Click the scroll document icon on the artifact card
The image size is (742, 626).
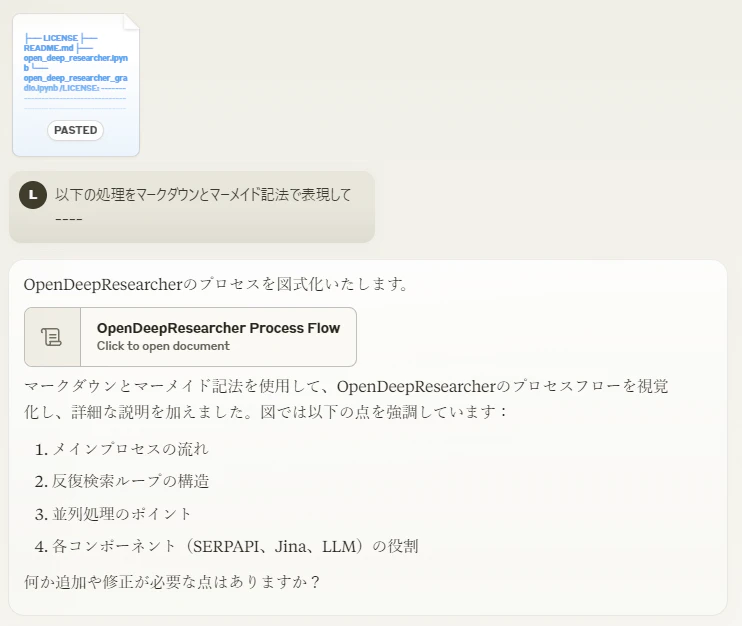[52, 337]
